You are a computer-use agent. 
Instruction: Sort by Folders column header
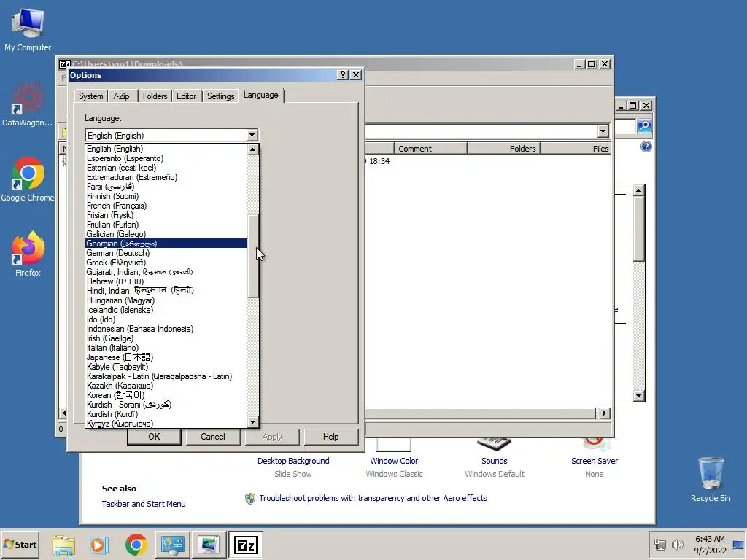click(503, 149)
